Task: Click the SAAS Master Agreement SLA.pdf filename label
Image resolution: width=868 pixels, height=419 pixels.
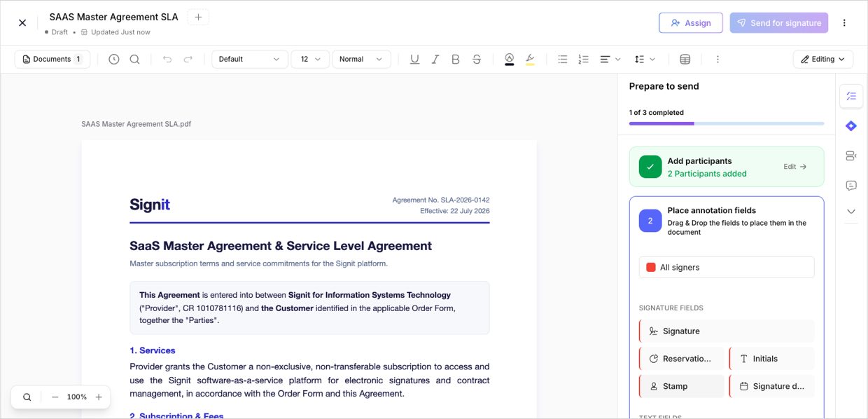Action: coord(136,124)
